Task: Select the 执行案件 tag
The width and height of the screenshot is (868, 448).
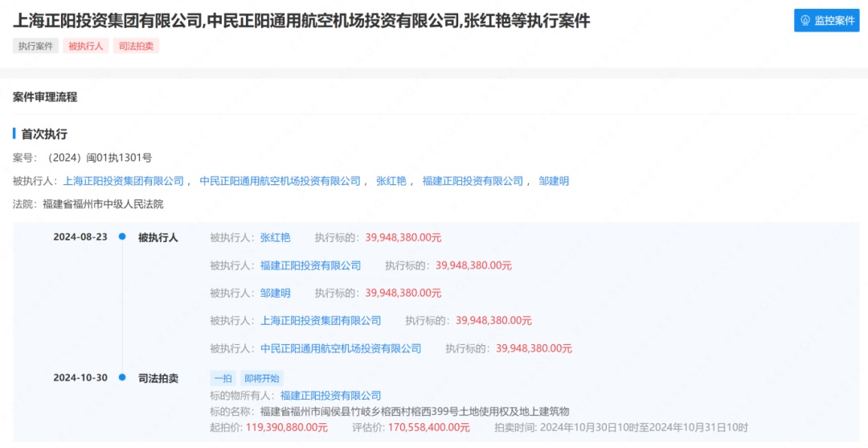Action: click(x=35, y=46)
